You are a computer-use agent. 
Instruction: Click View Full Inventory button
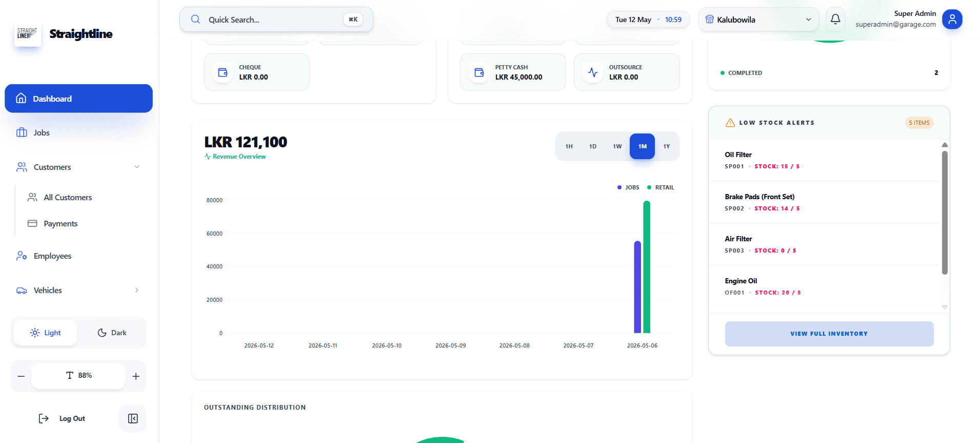[829, 334]
